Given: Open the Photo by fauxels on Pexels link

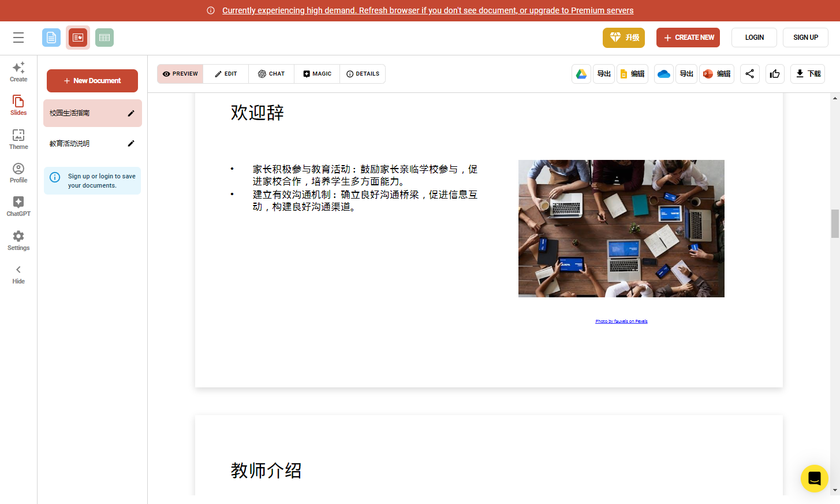Looking at the screenshot, I should point(621,322).
